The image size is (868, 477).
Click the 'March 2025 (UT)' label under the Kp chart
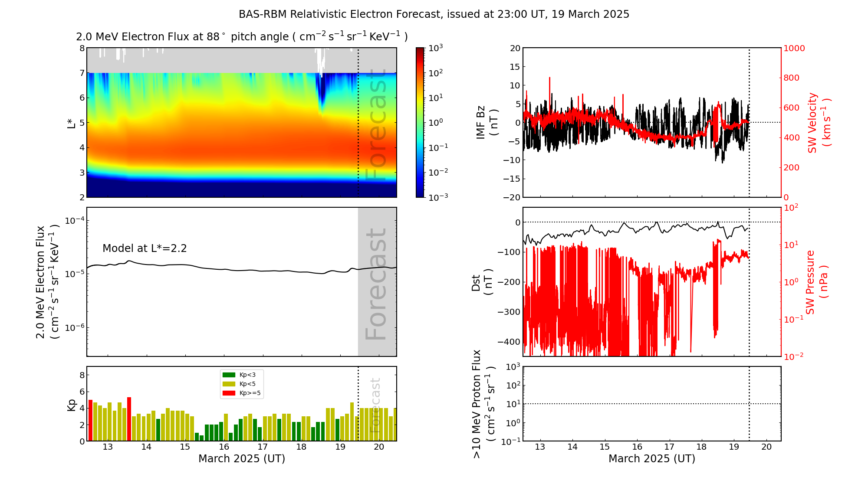coord(242,459)
